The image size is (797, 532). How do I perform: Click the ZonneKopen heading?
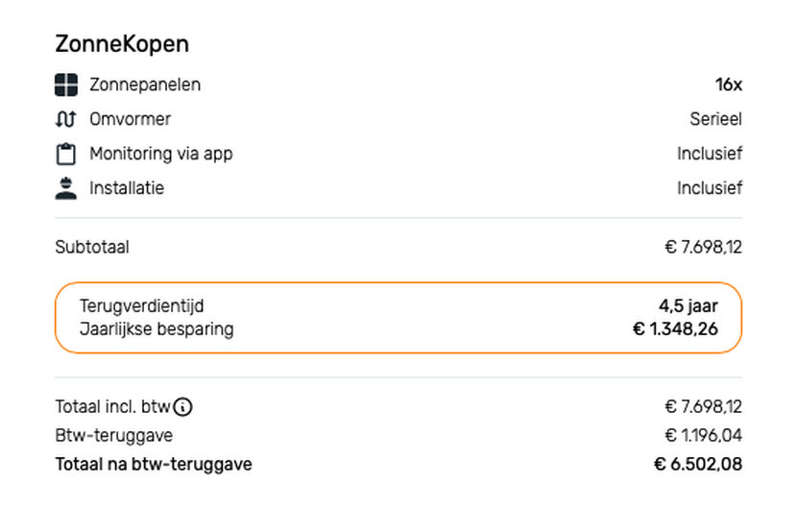tap(122, 44)
